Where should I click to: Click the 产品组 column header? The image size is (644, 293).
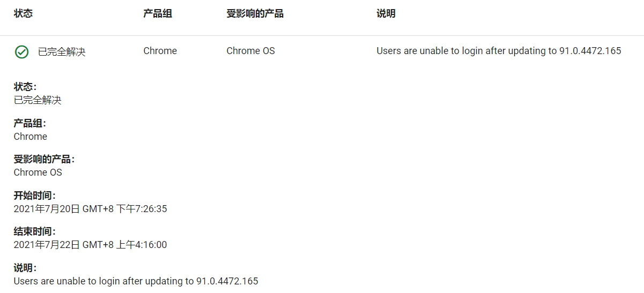(x=158, y=13)
